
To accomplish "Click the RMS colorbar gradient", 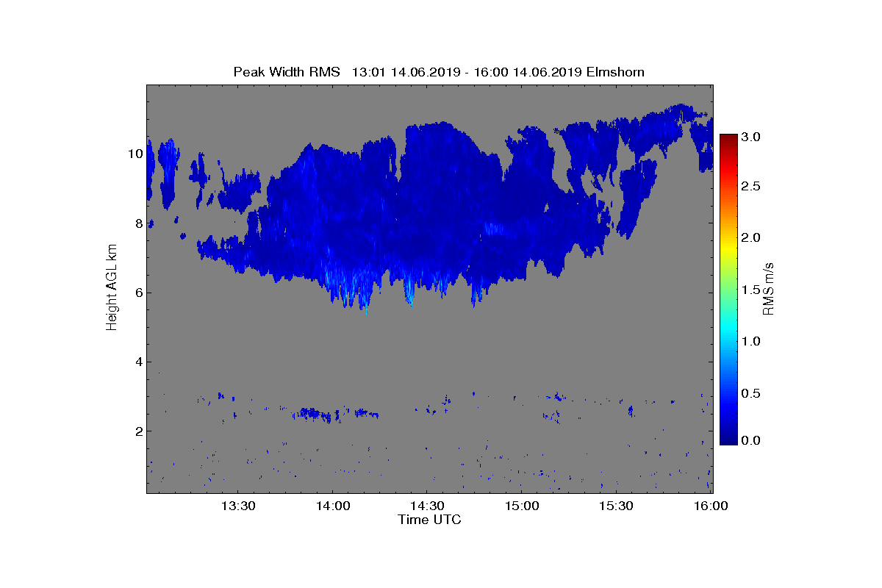I will pyautogui.click(x=728, y=289).
